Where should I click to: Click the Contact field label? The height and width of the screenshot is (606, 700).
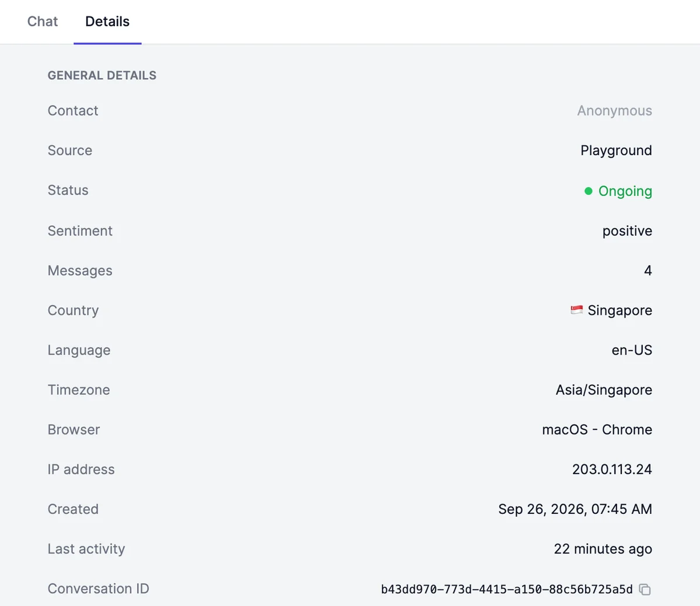73,111
